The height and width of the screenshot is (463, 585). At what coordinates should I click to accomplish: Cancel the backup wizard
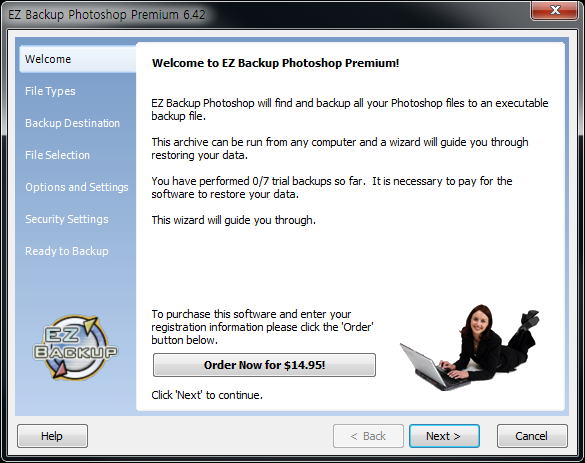tap(532, 436)
